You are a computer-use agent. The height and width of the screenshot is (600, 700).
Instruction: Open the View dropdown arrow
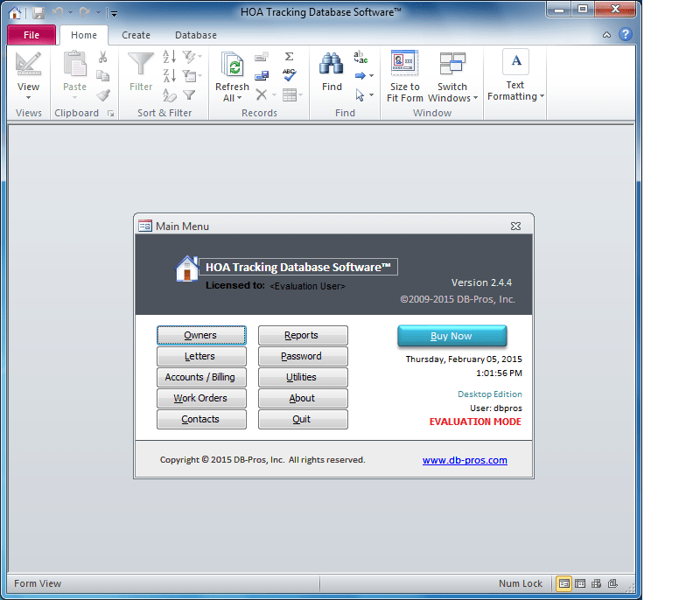(x=29, y=98)
